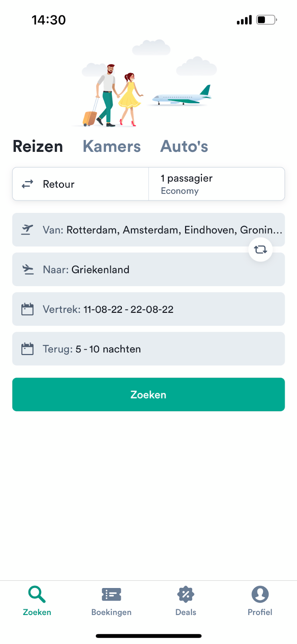Open the Deals discount badge icon
Image resolution: width=297 pixels, height=644 pixels.
coord(186,594)
